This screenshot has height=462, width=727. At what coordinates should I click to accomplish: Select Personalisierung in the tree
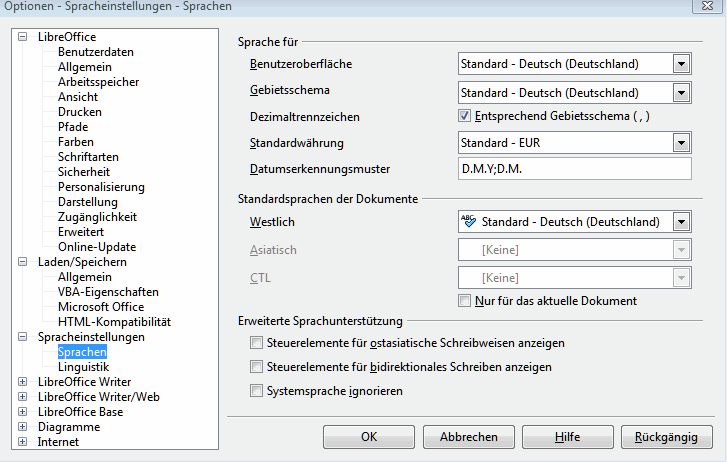[101, 187]
